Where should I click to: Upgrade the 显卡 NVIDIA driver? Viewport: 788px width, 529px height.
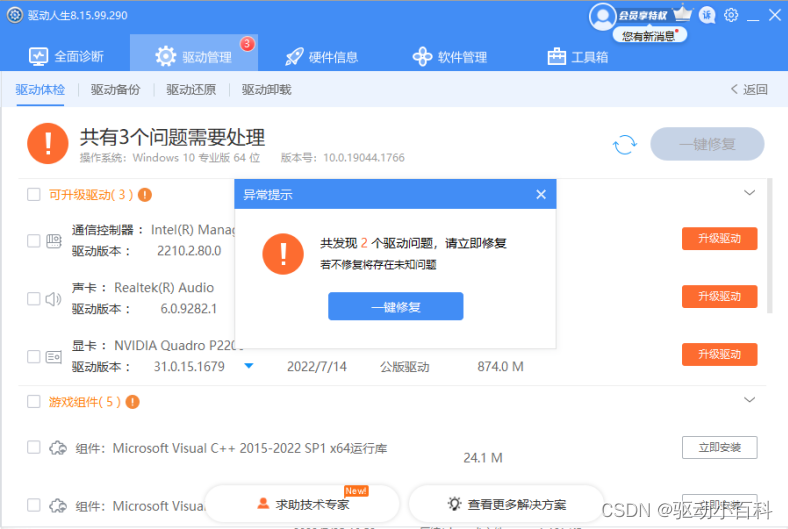(x=719, y=354)
